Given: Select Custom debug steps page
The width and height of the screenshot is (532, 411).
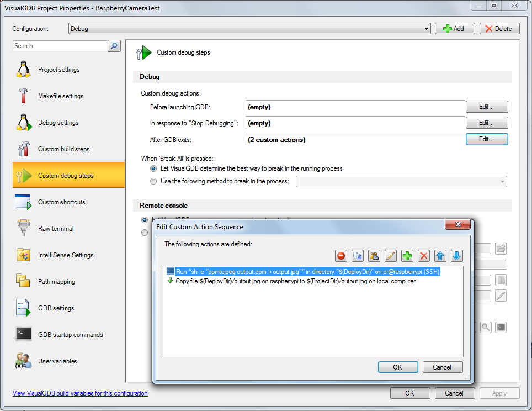Looking at the screenshot, I should pos(68,175).
